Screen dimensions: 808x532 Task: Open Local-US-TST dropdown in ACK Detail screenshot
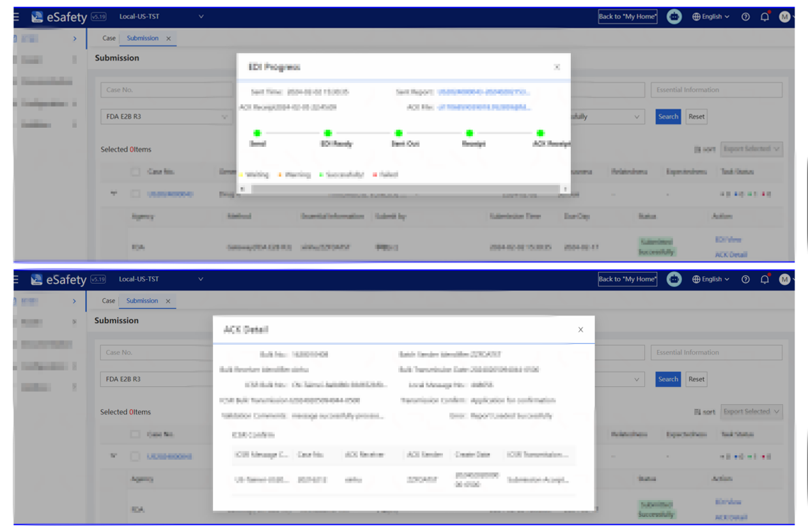coord(161,279)
